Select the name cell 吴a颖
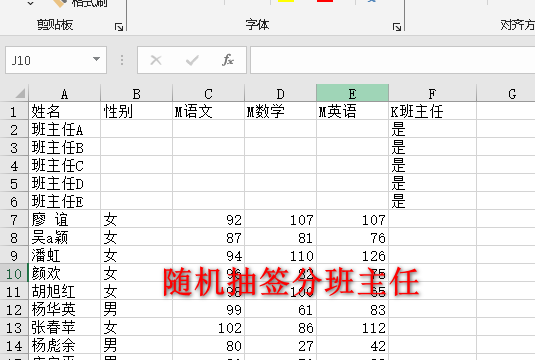The height and width of the screenshot is (360, 535). (x=64, y=237)
